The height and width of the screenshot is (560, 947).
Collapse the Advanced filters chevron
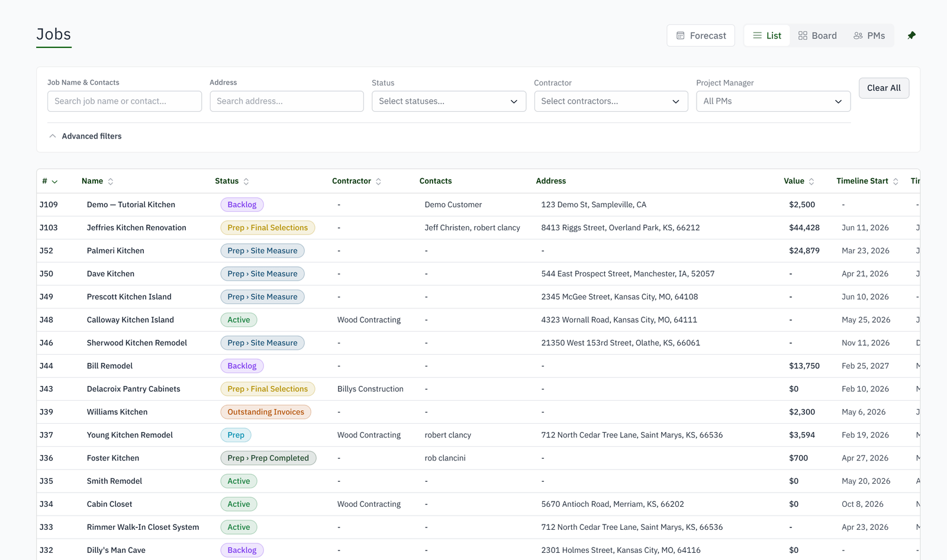(x=53, y=136)
